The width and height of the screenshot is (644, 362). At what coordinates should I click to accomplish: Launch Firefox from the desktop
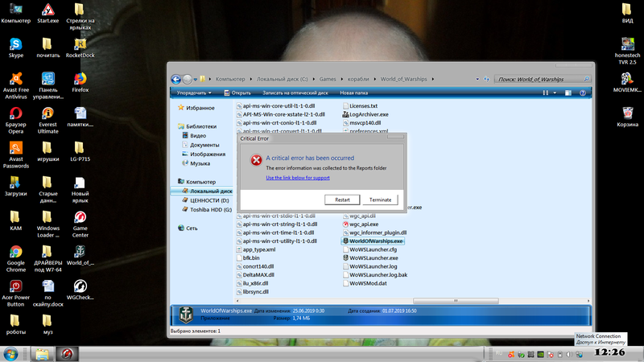click(80, 82)
